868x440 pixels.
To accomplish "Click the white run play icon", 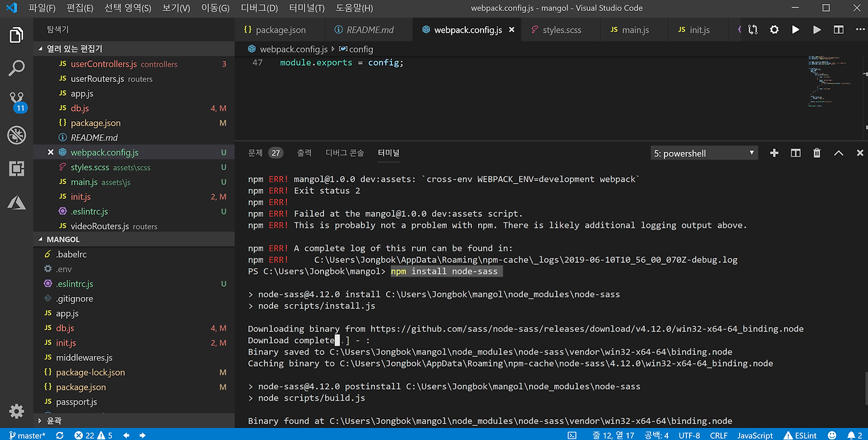I will 795,30.
